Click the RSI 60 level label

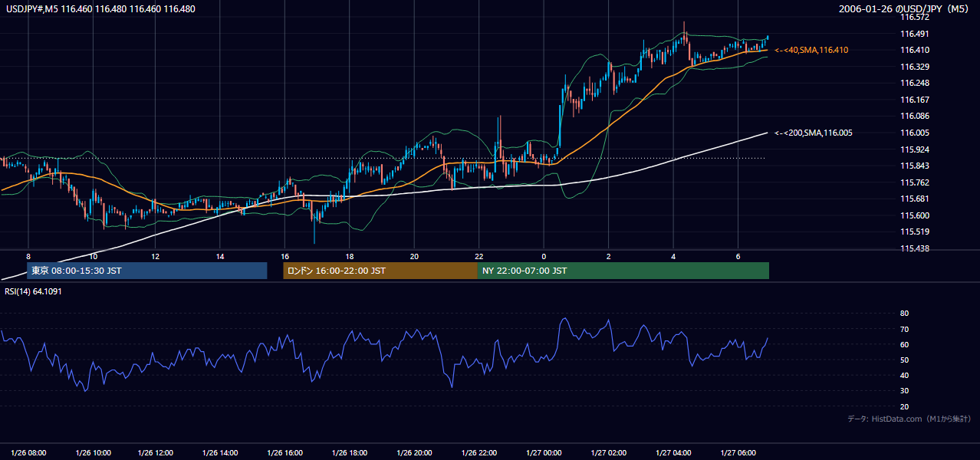pos(904,344)
